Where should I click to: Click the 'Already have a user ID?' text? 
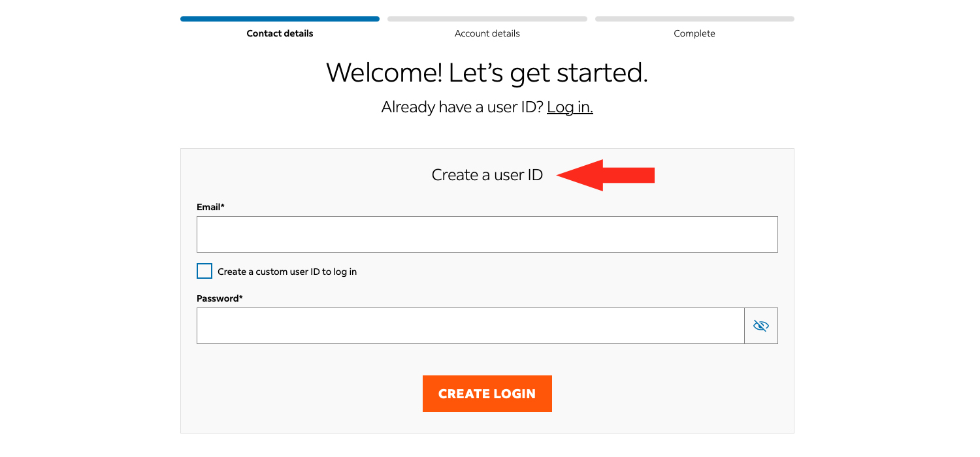point(462,107)
